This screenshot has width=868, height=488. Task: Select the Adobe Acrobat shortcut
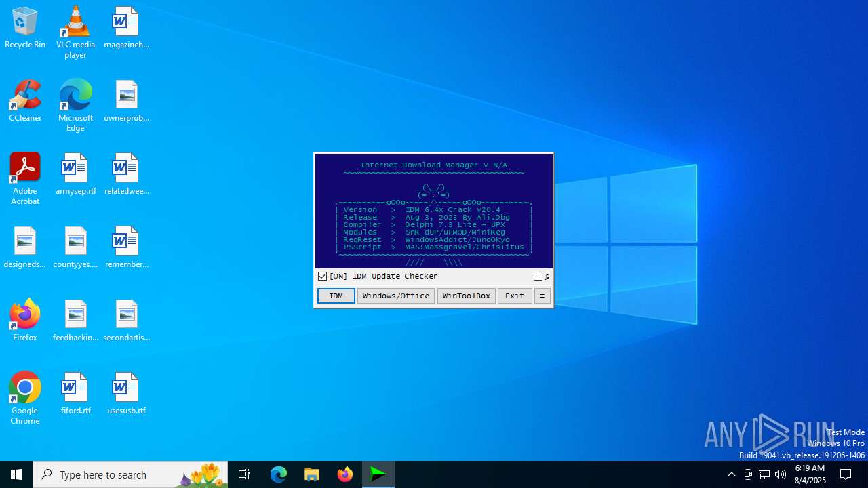point(25,179)
